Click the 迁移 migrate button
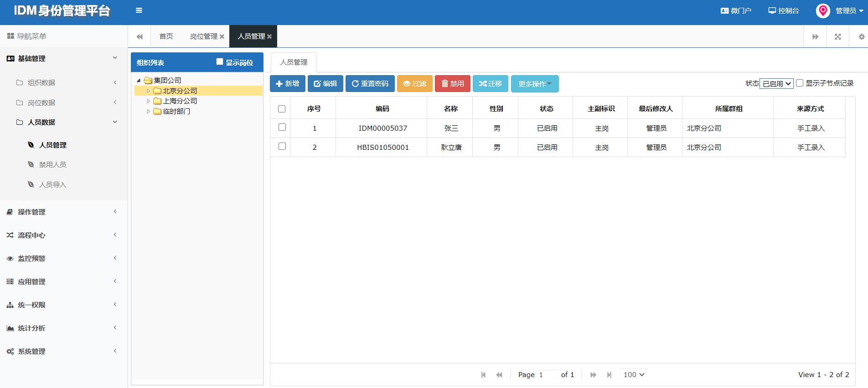Image resolution: width=868 pixels, height=388 pixels. click(x=491, y=84)
